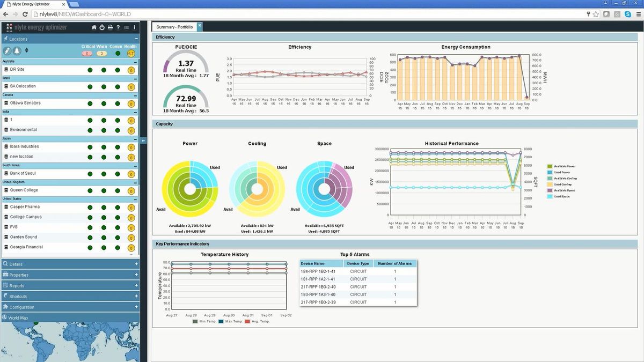Go to the Home icon in header

coord(94,27)
